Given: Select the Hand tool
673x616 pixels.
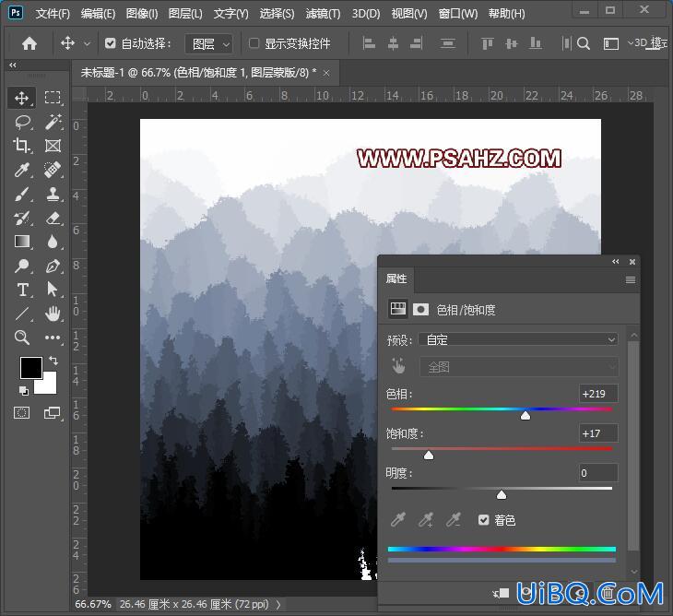Looking at the screenshot, I should tap(53, 314).
